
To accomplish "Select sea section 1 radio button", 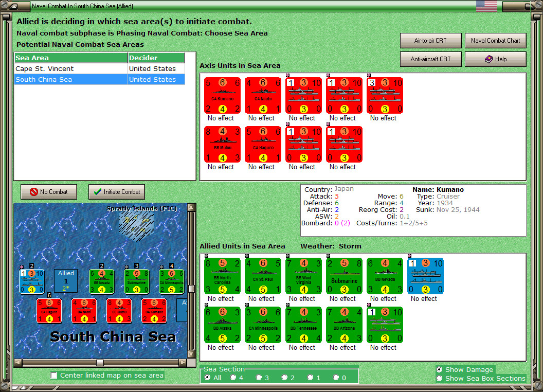I will [310, 378].
